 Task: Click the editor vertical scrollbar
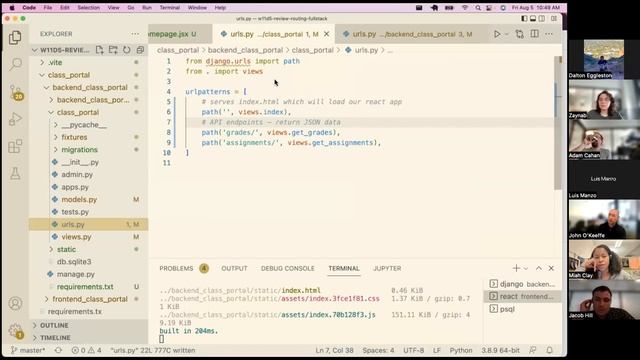coord(558,122)
